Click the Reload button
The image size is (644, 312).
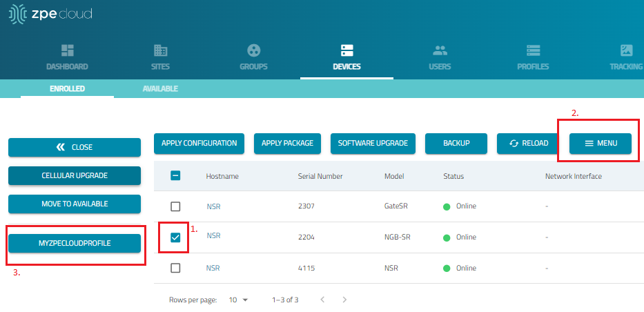529,144
